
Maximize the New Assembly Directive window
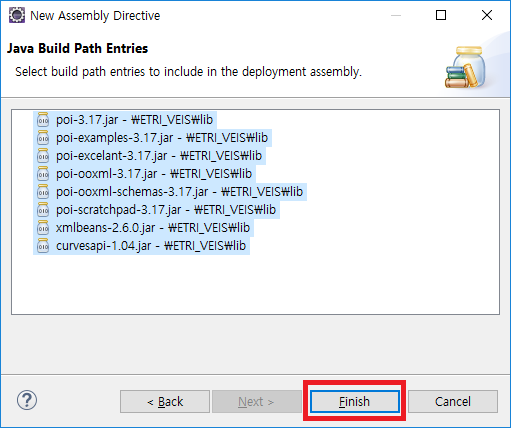pyautogui.click(x=441, y=15)
